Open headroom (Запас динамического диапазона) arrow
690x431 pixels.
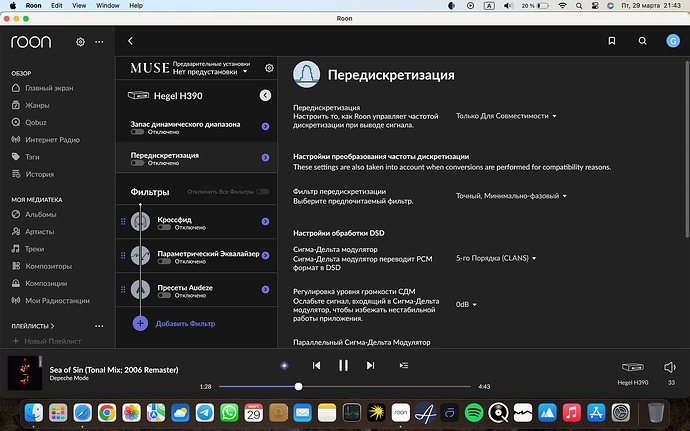pos(265,126)
